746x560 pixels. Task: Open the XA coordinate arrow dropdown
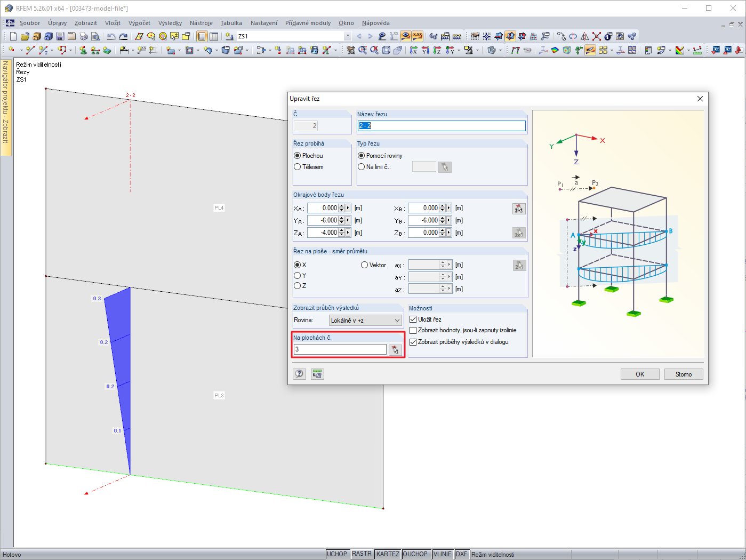348,208
